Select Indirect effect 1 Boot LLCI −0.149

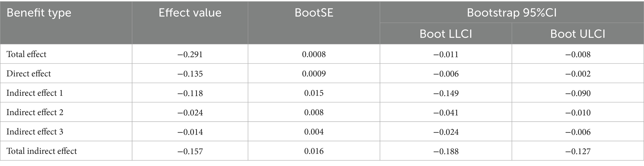446,93
